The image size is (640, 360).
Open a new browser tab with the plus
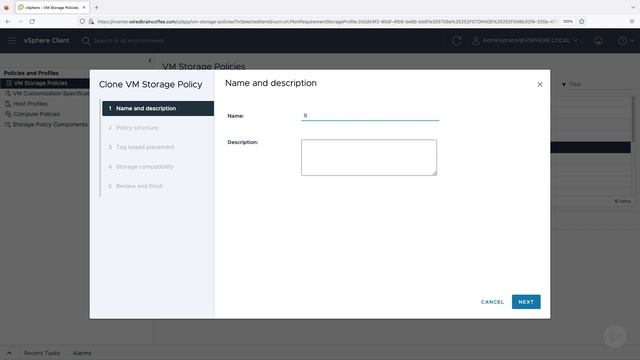pyautogui.click(x=96, y=7)
